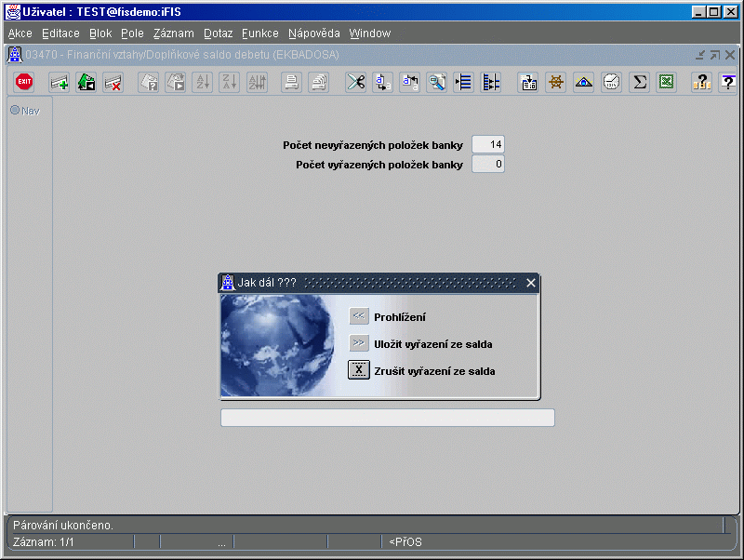
Task: Open the Nápověda menu
Action: click(314, 33)
